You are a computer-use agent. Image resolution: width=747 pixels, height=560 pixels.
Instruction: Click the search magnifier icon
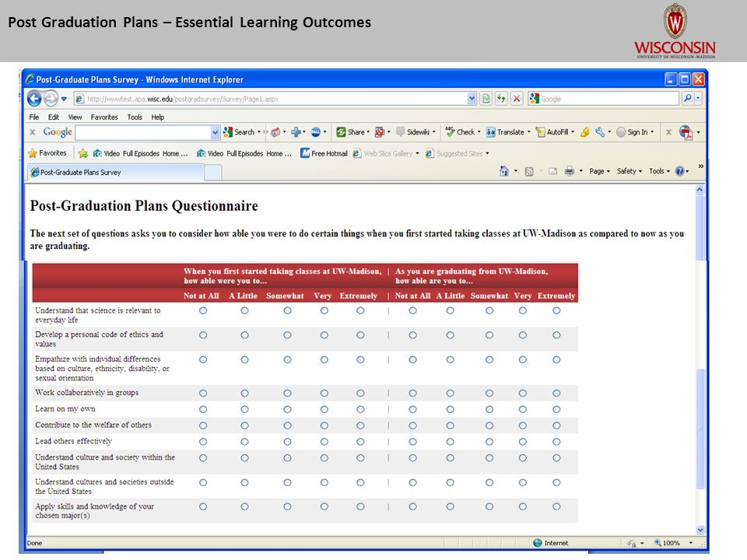coord(687,99)
